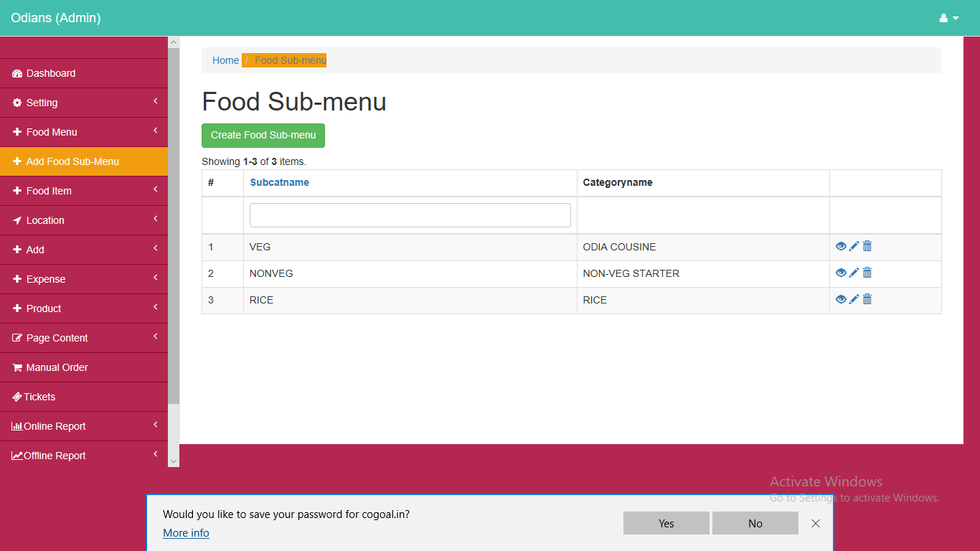
Task: Click the Create Food Sub-menu button
Action: [263, 135]
